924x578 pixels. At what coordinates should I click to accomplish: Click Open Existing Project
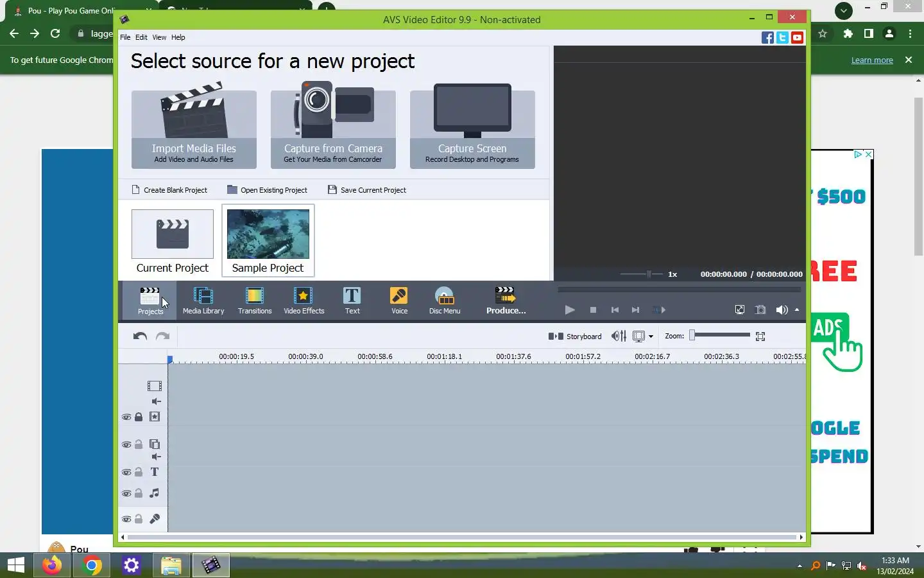point(267,190)
